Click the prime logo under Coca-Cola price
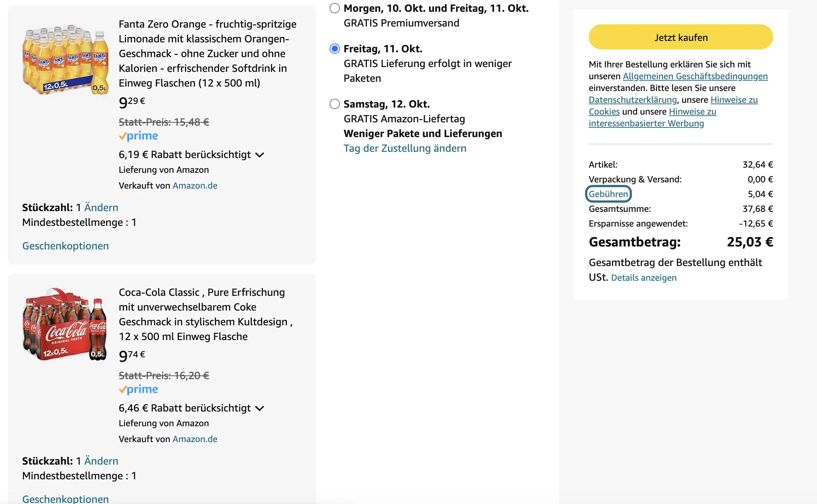Image resolution: width=817 pixels, height=504 pixels. click(x=138, y=389)
